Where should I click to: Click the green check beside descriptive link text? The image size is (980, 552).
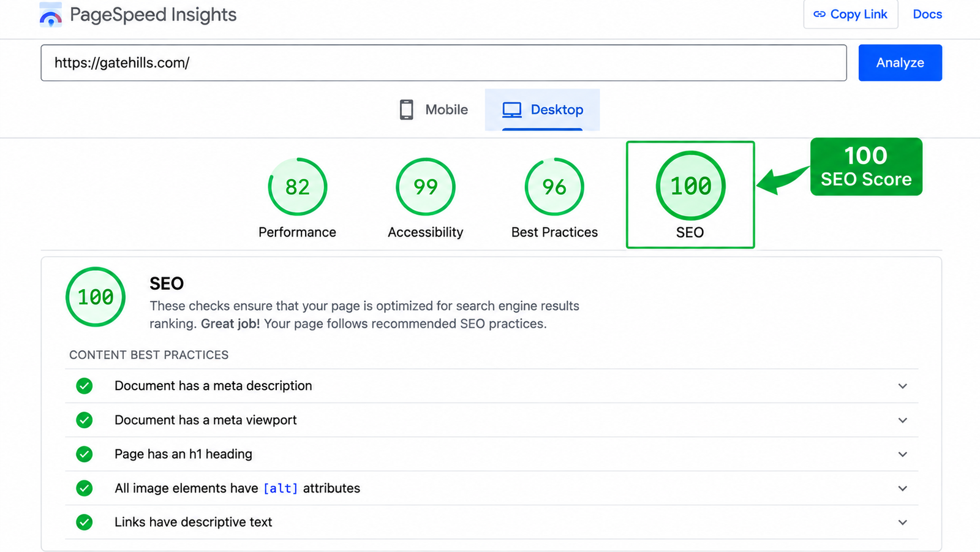pos(85,522)
